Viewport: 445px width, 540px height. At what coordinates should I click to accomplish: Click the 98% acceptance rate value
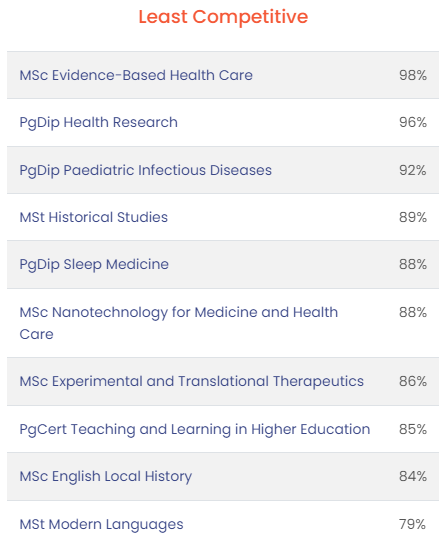pyautogui.click(x=413, y=75)
